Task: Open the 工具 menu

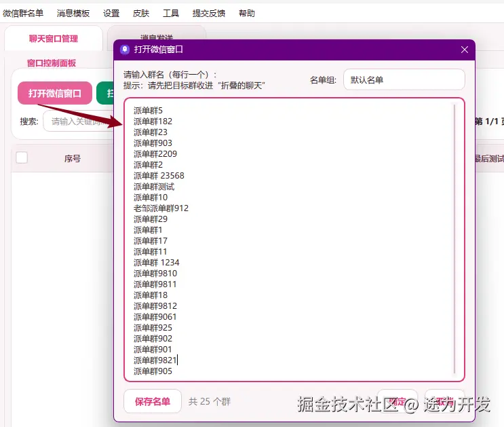Action: (x=171, y=13)
